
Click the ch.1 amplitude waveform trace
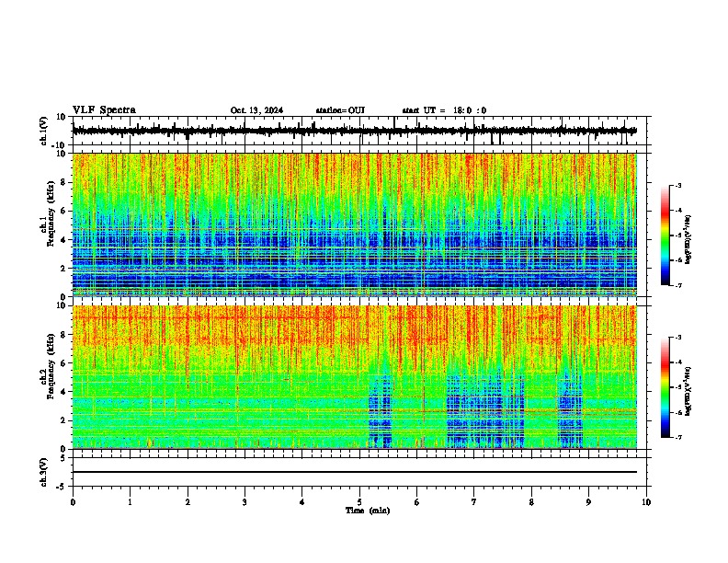click(x=354, y=131)
